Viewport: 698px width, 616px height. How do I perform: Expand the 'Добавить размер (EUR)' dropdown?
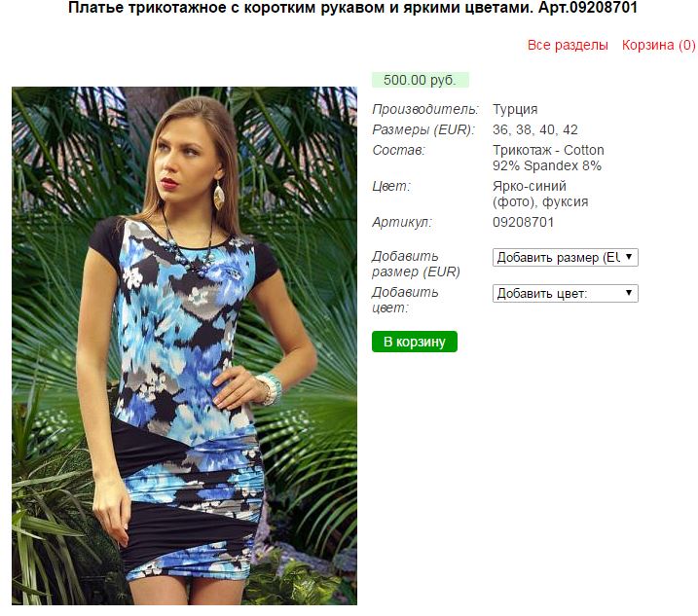566,257
